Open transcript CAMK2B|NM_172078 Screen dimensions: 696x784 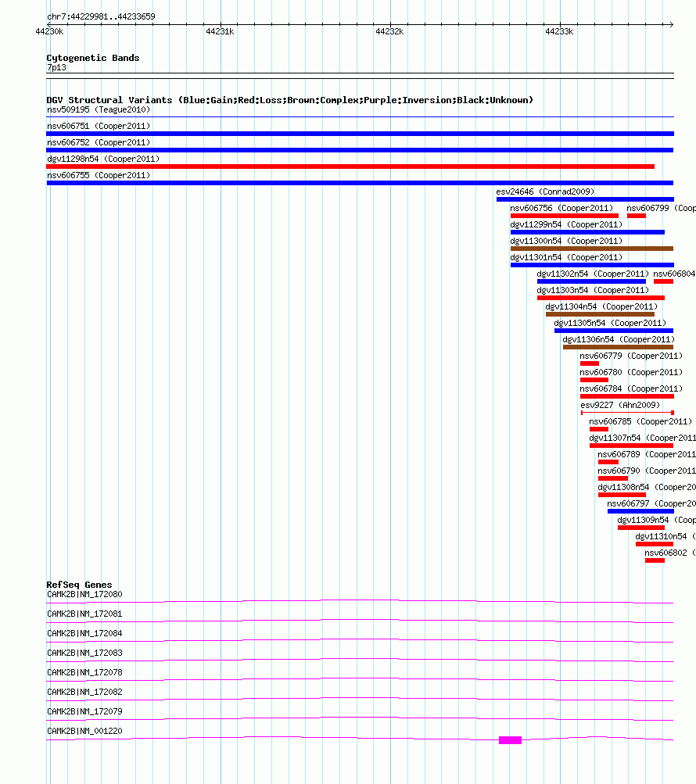84,672
